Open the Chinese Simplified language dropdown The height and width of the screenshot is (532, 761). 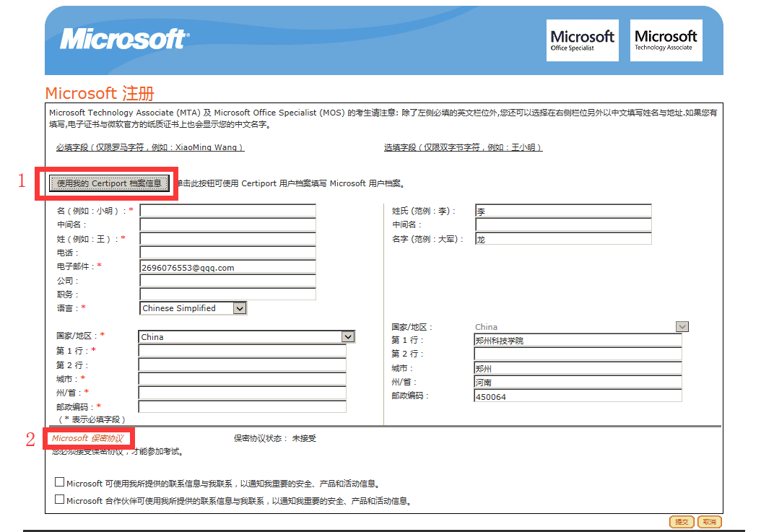point(193,308)
